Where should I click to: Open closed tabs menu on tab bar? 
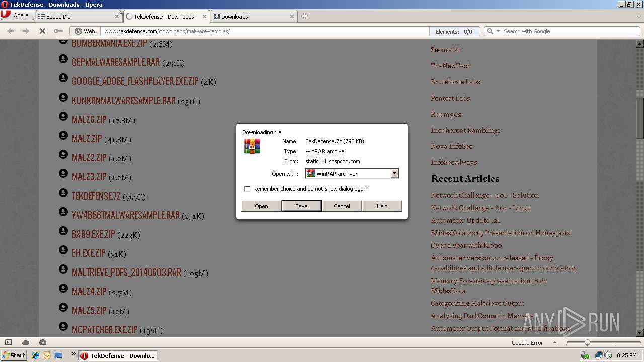point(639,16)
